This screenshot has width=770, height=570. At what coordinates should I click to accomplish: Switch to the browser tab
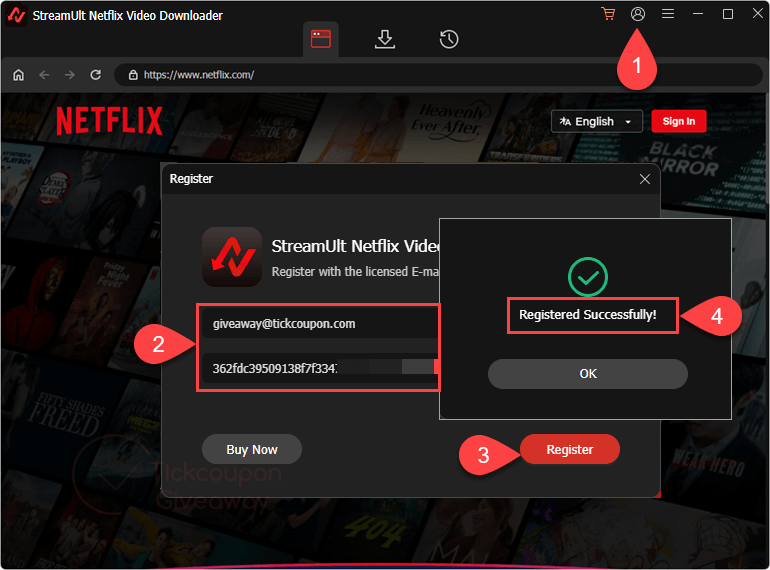(x=321, y=39)
